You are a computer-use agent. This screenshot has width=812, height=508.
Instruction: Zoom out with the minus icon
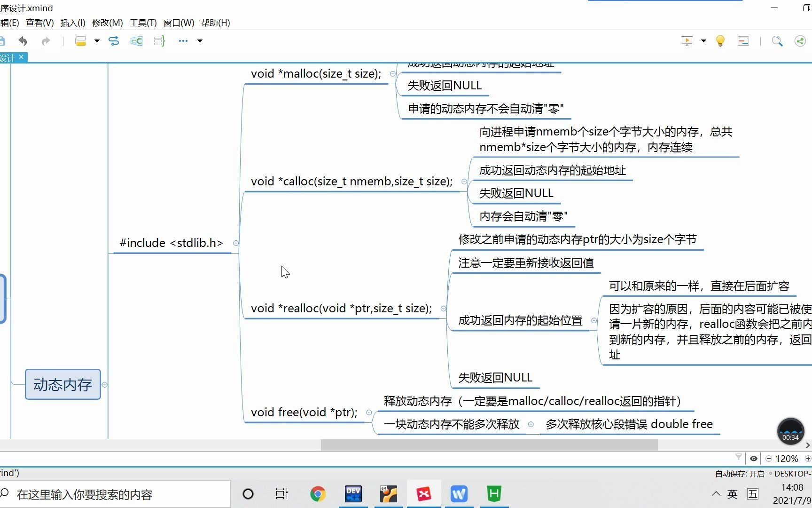tap(769, 459)
